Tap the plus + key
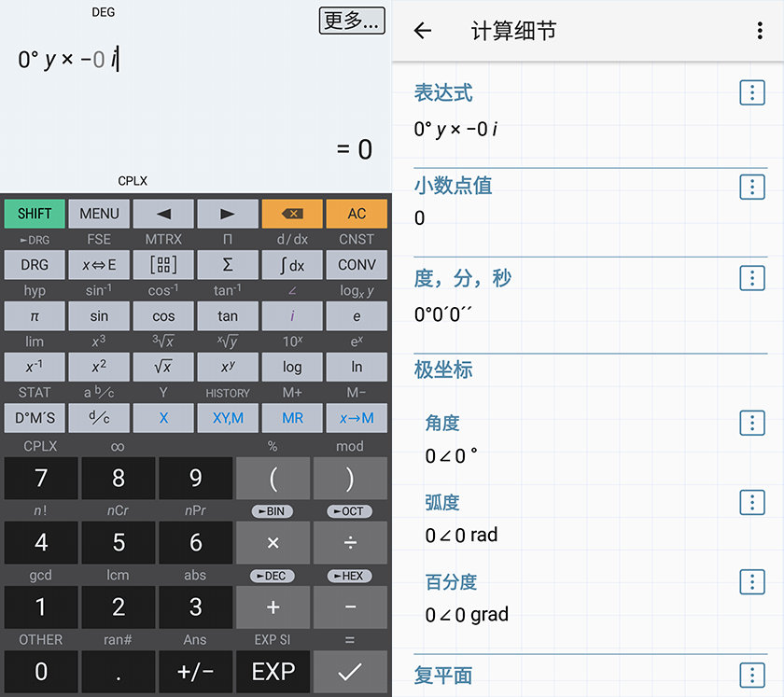The height and width of the screenshot is (697, 784). [273, 607]
